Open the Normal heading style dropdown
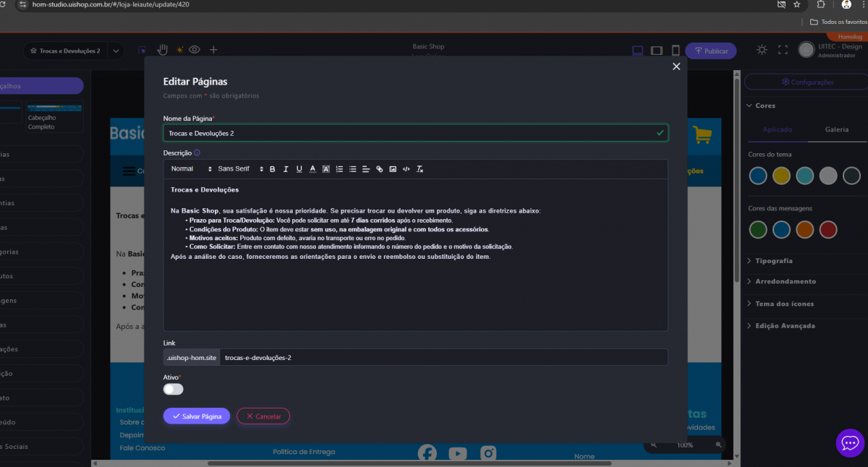The height and width of the screenshot is (467, 868). coord(191,169)
